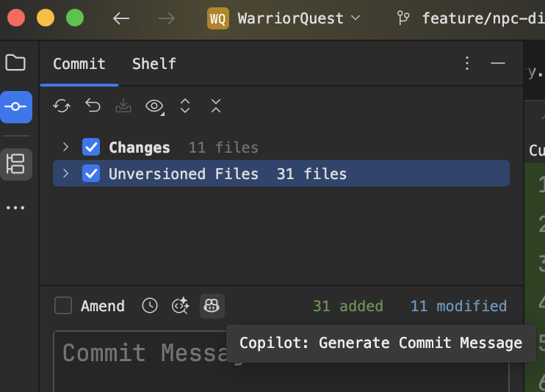Screen dimensions: 545x392
Task: Expand the Unversioned Files node
Action: pos(66,174)
